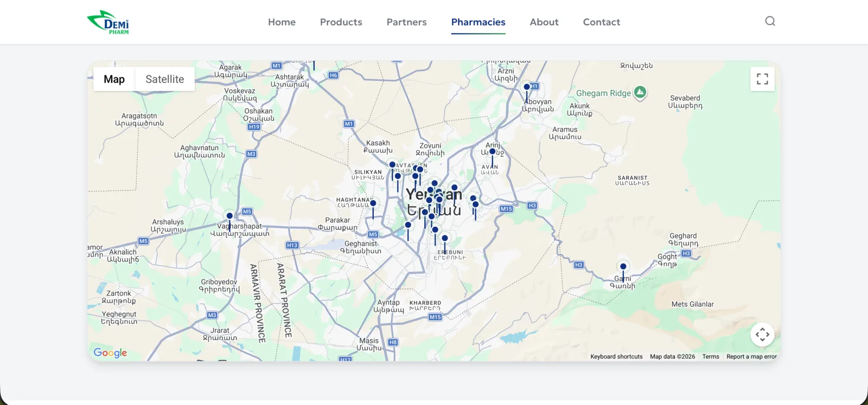868x405 pixels.
Task: Open the Contact page
Action: [x=601, y=22]
